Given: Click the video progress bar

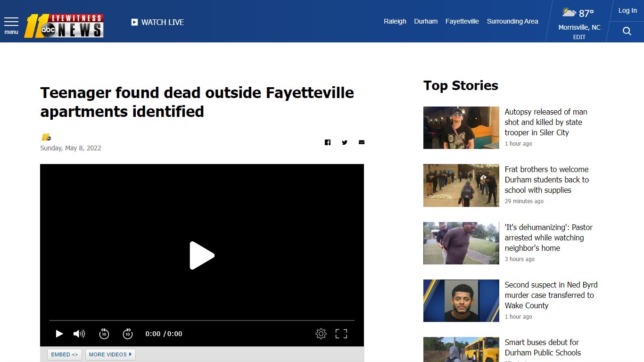Looking at the screenshot, I should click(x=202, y=321).
